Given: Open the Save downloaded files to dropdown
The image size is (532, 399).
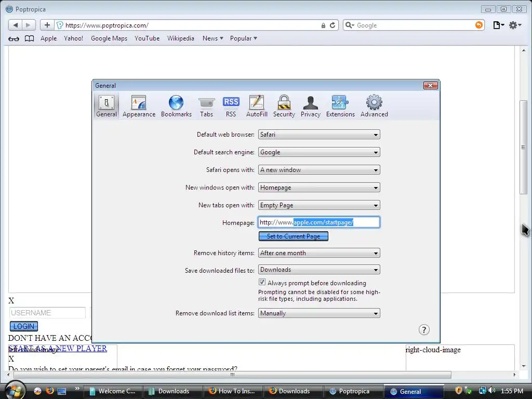Looking at the screenshot, I should (x=319, y=270).
